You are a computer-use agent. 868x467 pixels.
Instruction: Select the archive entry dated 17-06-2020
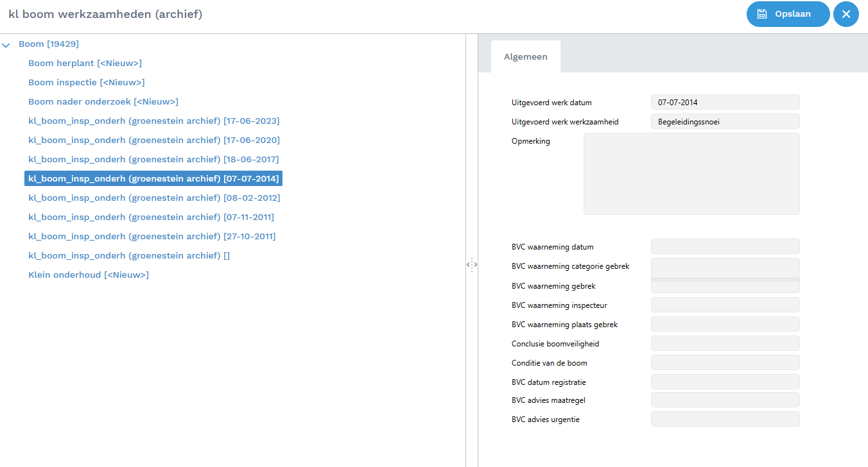pos(153,140)
